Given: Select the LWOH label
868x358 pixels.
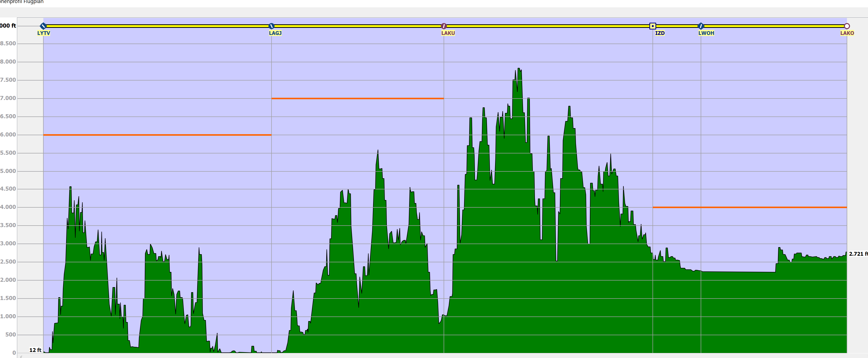Looking at the screenshot, I should (x=706, y=33).
